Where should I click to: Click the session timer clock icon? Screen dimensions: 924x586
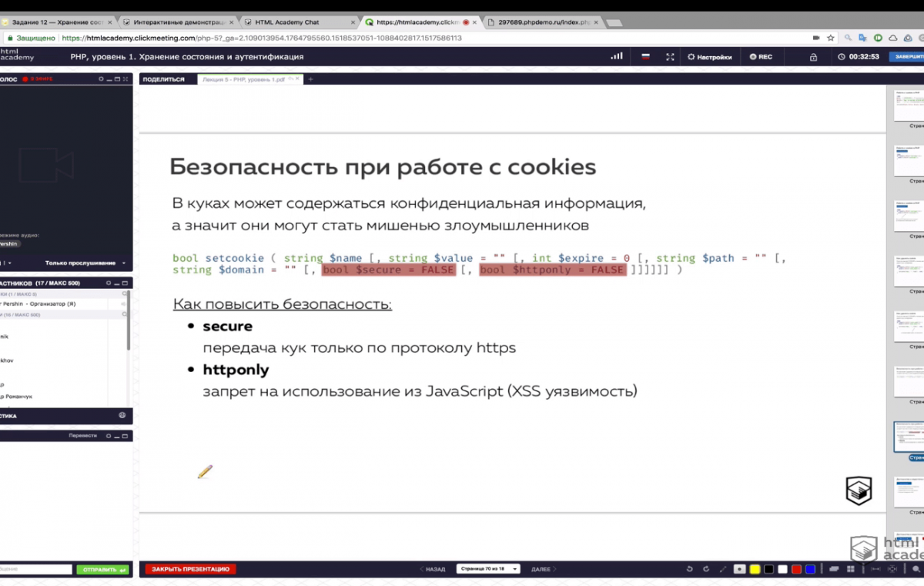[x=842, y=56]
